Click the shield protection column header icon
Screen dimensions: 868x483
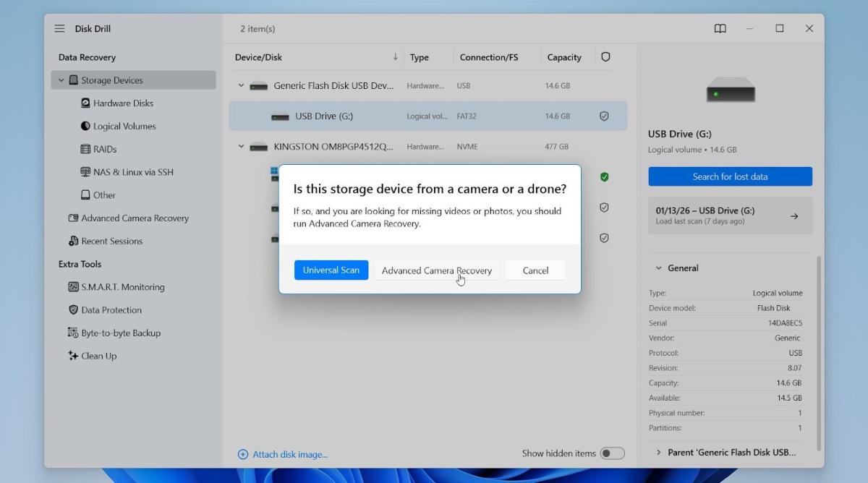click(x=605, y=57)
